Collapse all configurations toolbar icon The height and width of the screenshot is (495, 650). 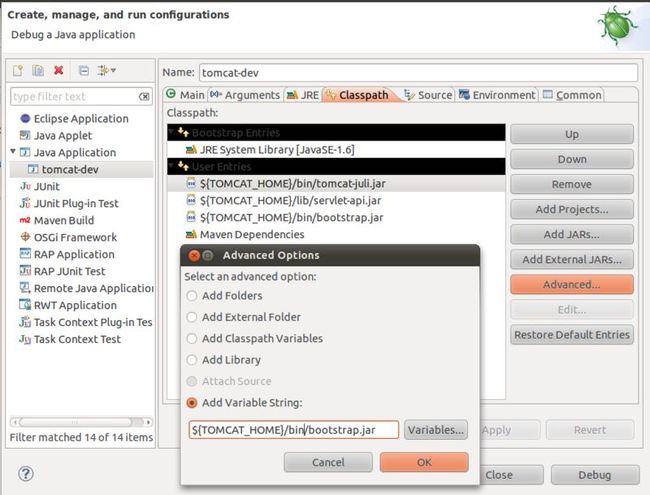(x=83, y=70)
